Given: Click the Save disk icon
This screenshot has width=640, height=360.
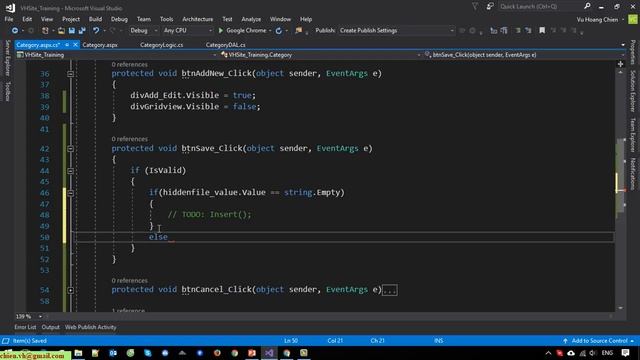Looking at the screenshot, I should point(72,31).
